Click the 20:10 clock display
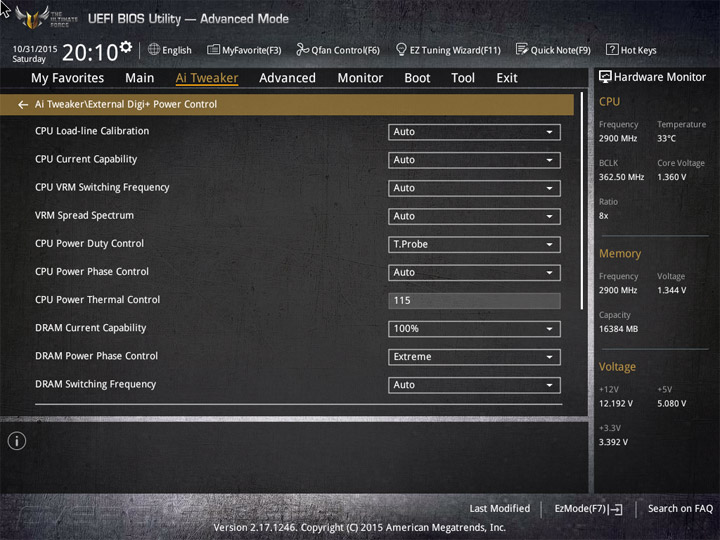The image size is (720, 540). pyautogui.click(x=90, y=52)
